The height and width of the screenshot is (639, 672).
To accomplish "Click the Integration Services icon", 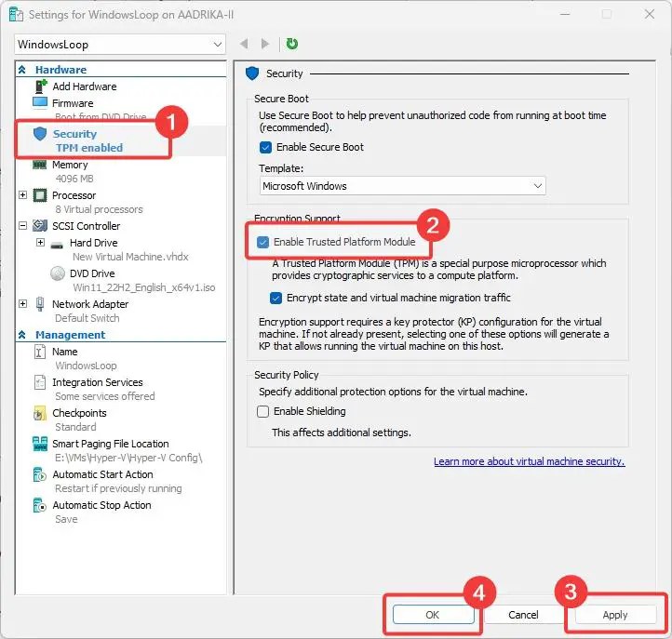I will (39, 382).
